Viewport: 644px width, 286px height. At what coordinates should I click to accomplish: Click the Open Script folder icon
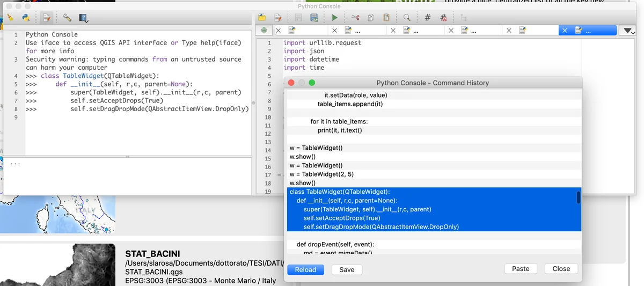[262, 18]
